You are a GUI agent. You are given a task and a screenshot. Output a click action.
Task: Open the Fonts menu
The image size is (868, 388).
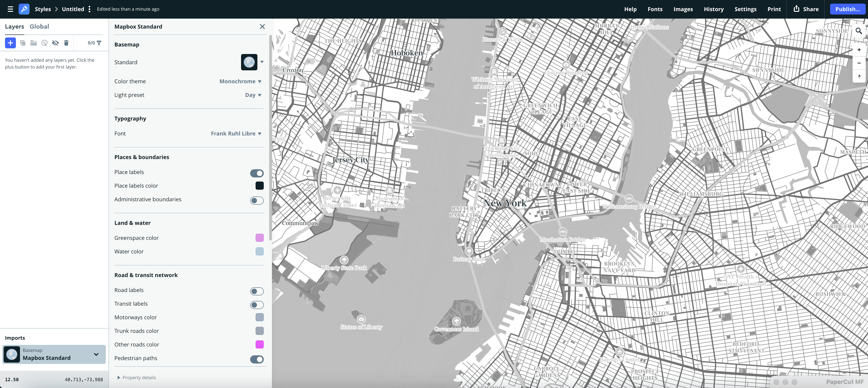(x=655, y=9)
